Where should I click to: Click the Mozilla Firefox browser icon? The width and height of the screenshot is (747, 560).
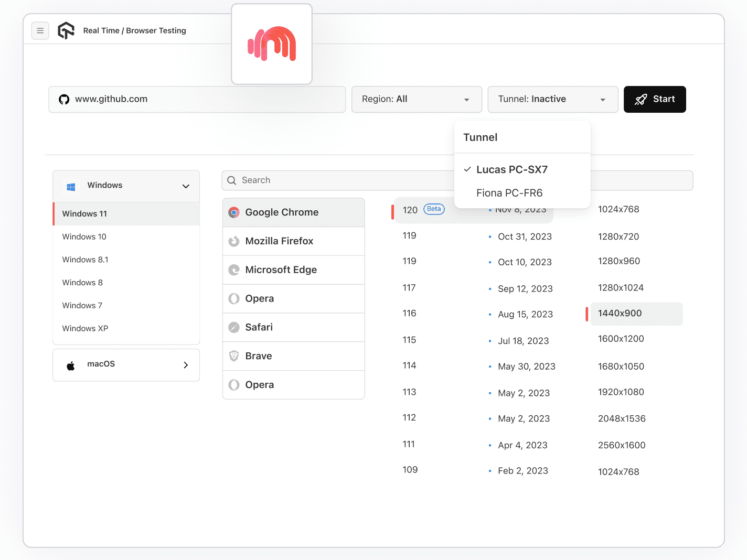click(x=234, y=241)
